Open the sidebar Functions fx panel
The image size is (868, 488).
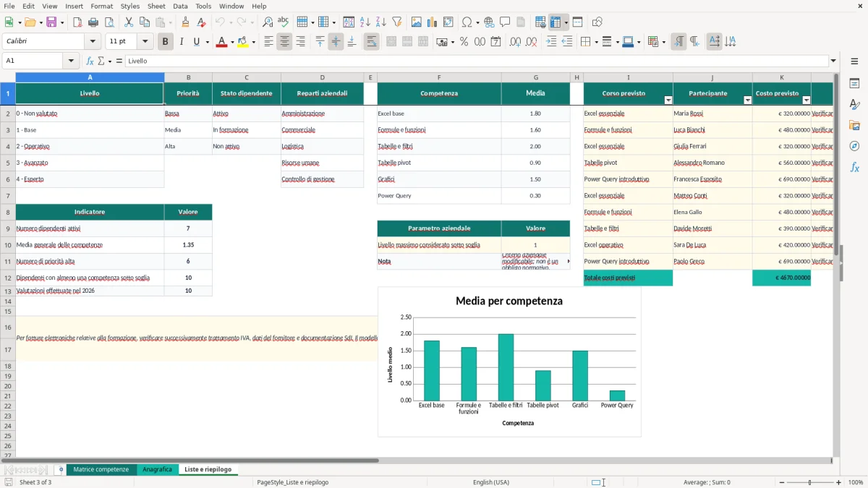point(854,167)
